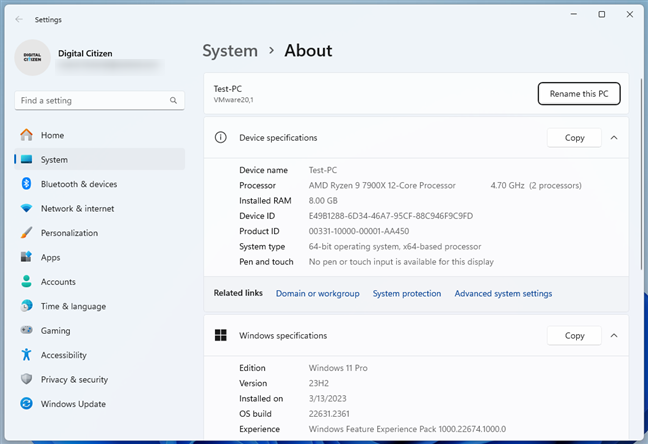Click the Windows Update sync icon

(26, 403)
